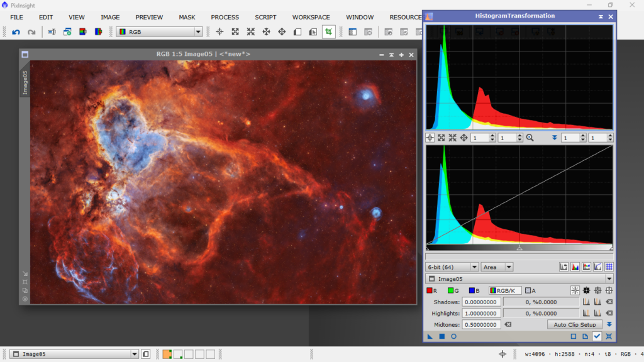Image resolution: width=644 pixels, height=362 pixels.
Task: Click the blue double-down arrow beside histogram zoom
Action: click(554, 138)
